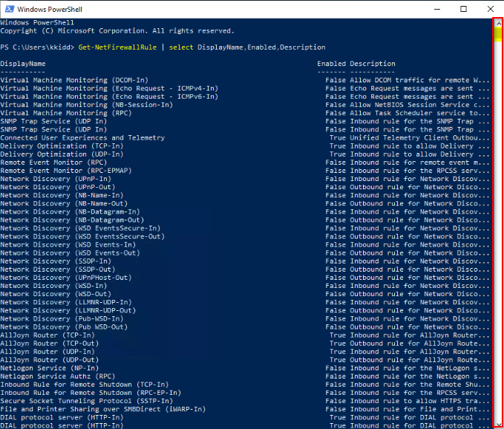504x429 pixels.
Task: Close the Windows PowerShell window
Action: point(491,9)
